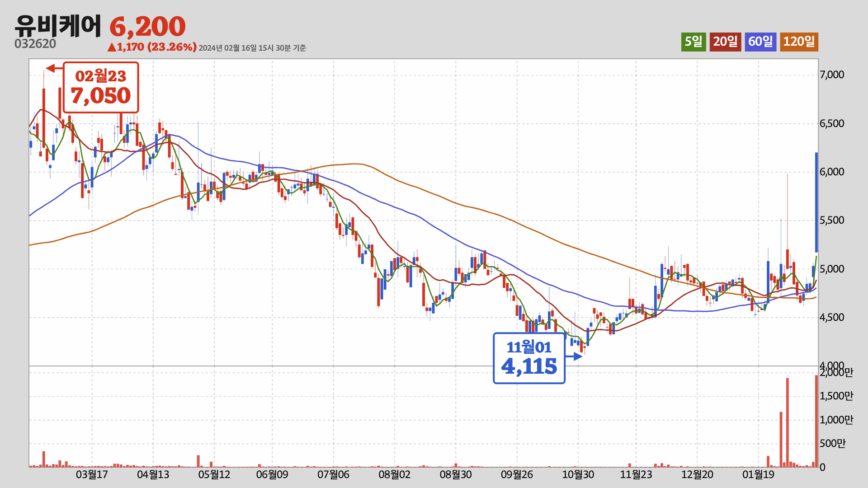This screenshot has height=488, width=868.
Task: Click the stock code 032620
Action: 35,44
